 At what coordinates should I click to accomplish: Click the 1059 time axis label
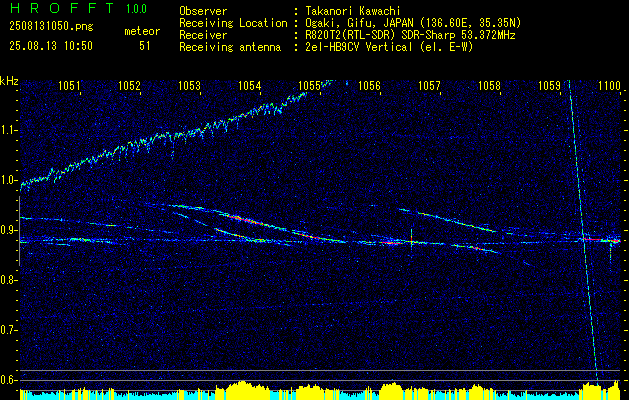point(549,85)
